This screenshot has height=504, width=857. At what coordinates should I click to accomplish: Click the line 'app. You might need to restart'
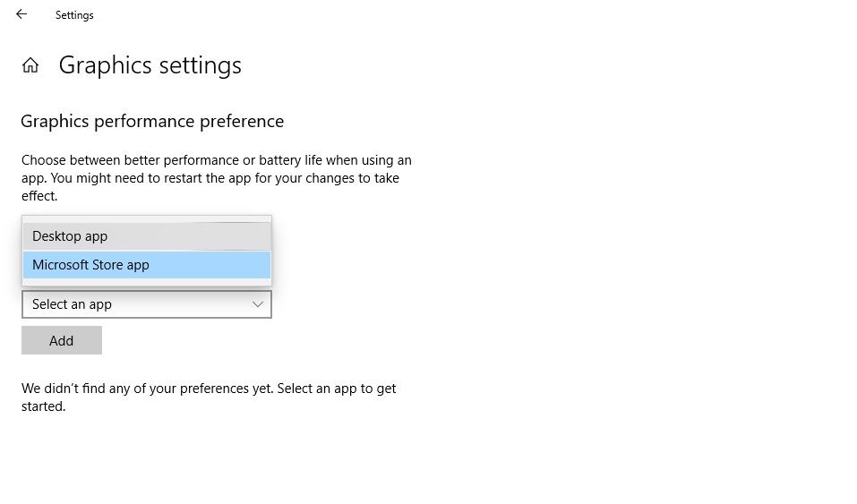210,178
